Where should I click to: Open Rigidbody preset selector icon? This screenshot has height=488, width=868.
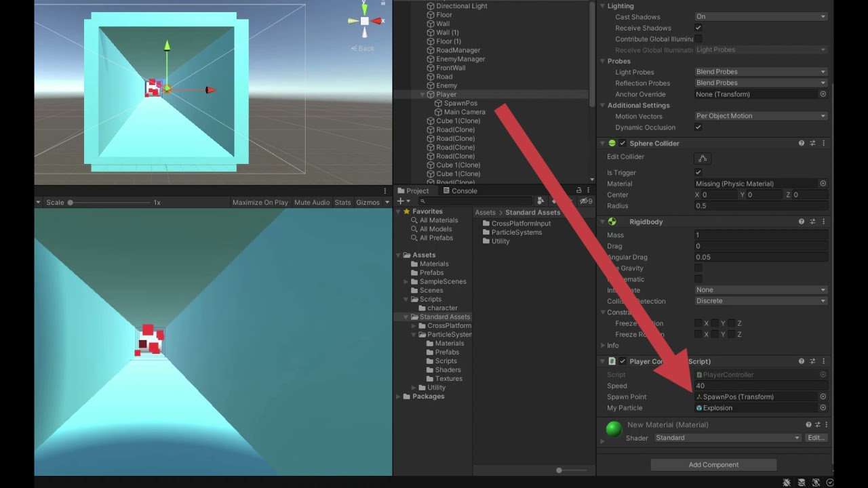point(812,222)
